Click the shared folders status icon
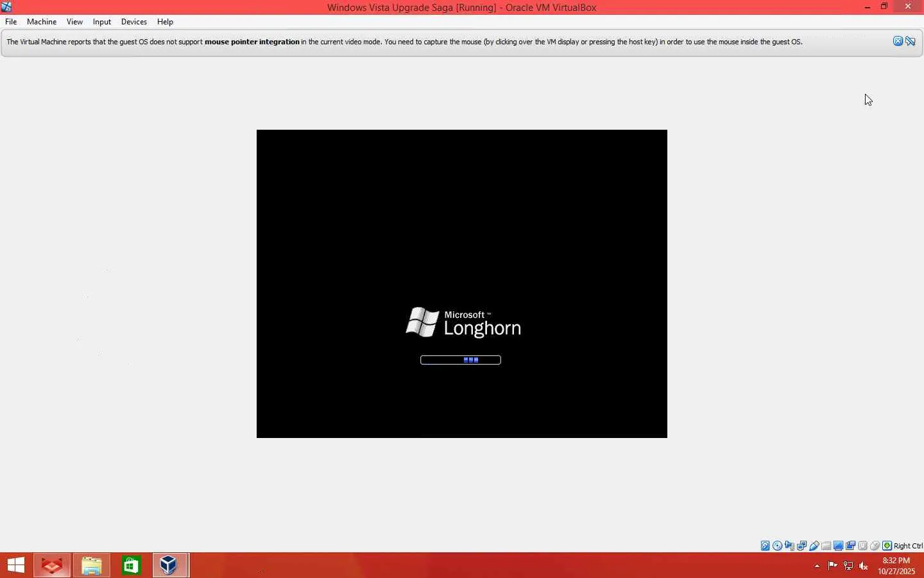 point(826,546)
